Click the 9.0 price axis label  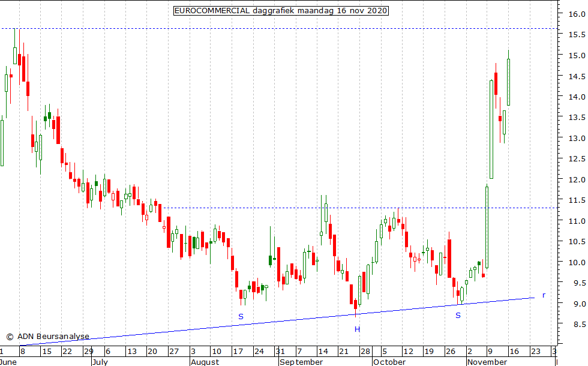coord(579,304)
